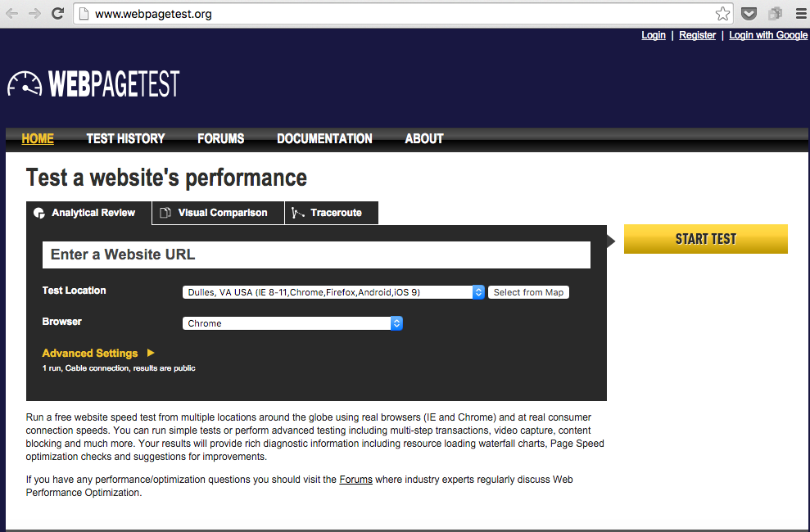Viewport: 810px width, 532px height.
Task: Bookmark the page with the star icon
Action: pos(722,13)
